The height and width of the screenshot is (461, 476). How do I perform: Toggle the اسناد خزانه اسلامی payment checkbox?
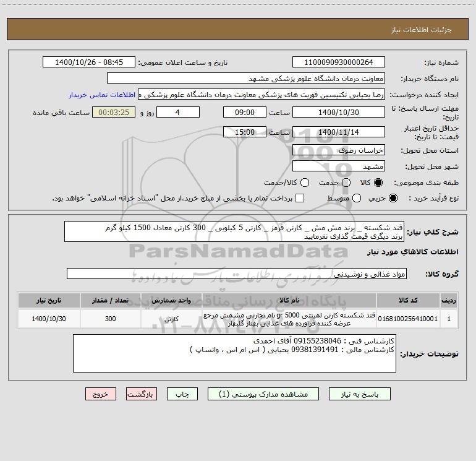pyautogui.click(x=300, y=198)
